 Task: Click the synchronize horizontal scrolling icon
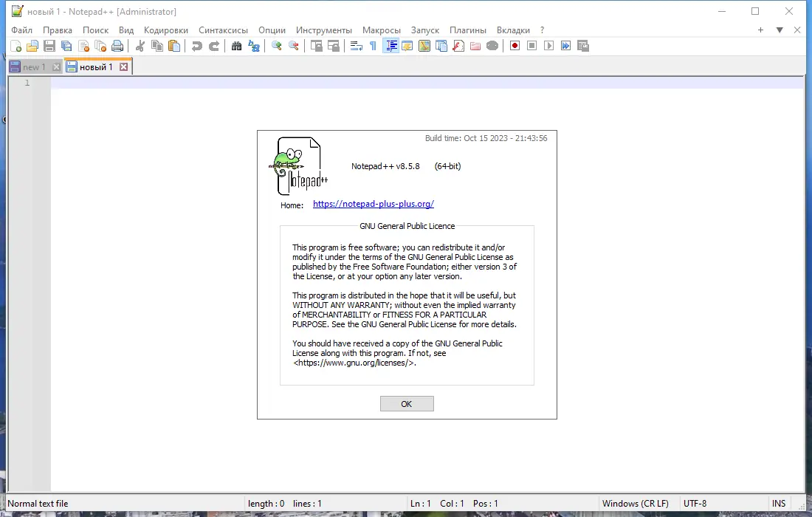pyautogui.click(x=334, y=46)
